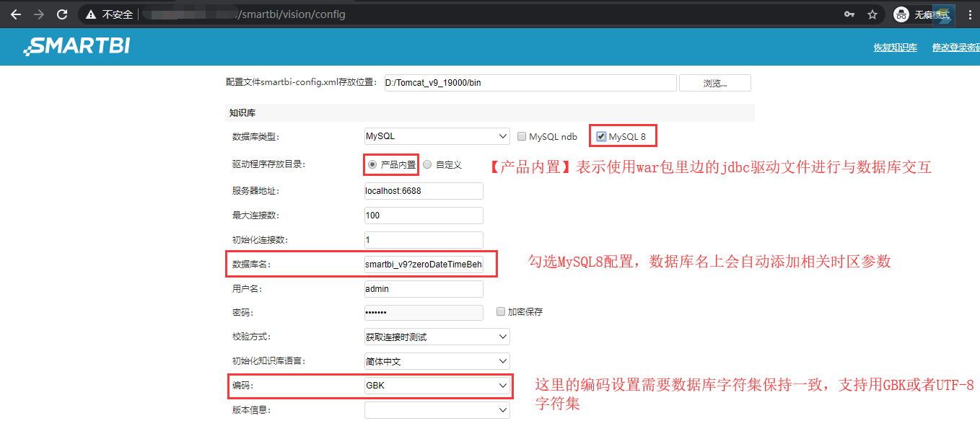Open the 校验方式 dropdown
Screen dimensions: 980x426
click(437, 337)
